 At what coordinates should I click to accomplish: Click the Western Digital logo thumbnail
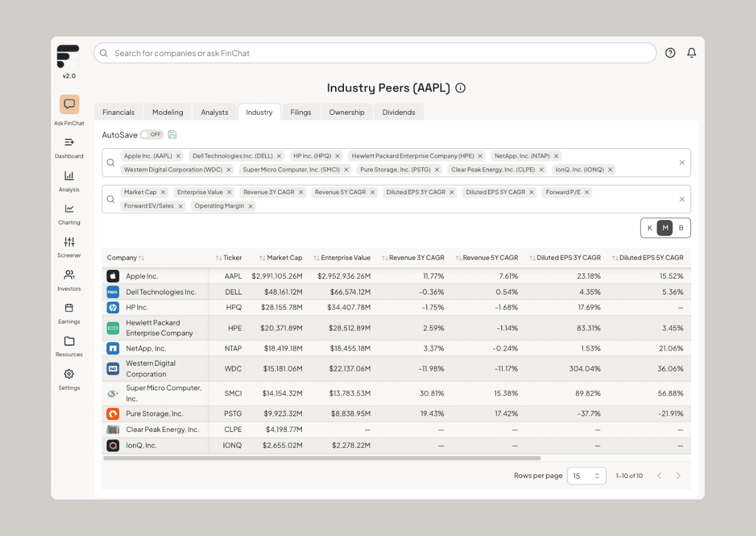113,369
